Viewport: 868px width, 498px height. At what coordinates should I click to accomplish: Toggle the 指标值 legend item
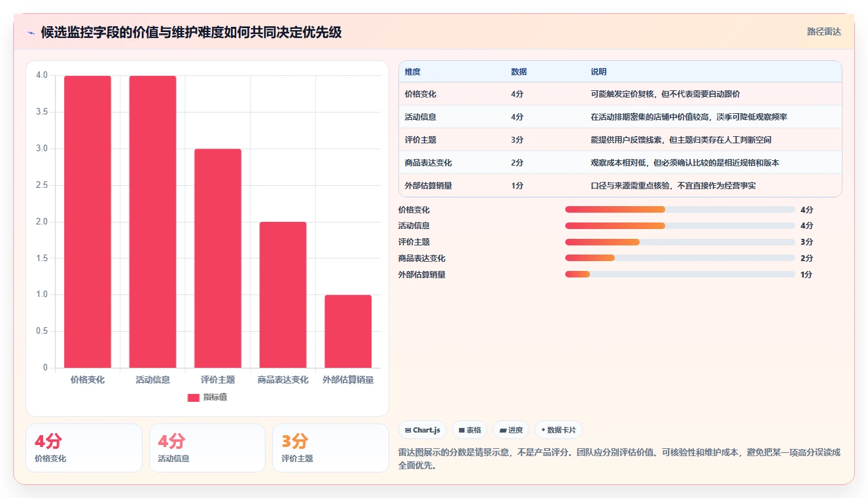pos(207,397)
